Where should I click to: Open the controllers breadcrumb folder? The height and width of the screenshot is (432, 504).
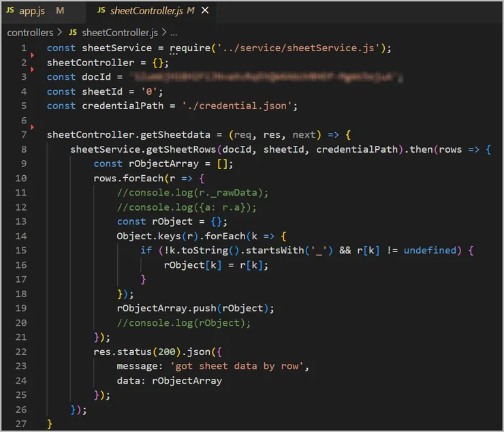point(30,33)
